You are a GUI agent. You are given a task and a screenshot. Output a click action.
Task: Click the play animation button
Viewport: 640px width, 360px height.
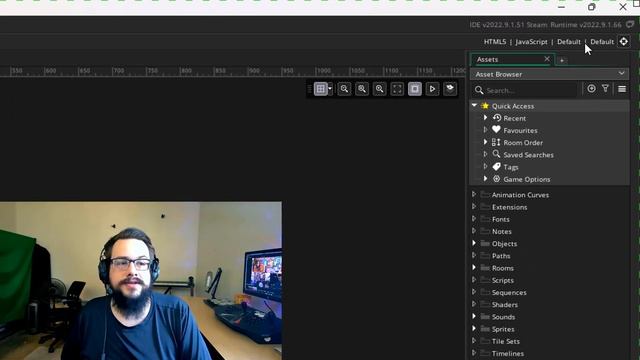coord(432,89)
